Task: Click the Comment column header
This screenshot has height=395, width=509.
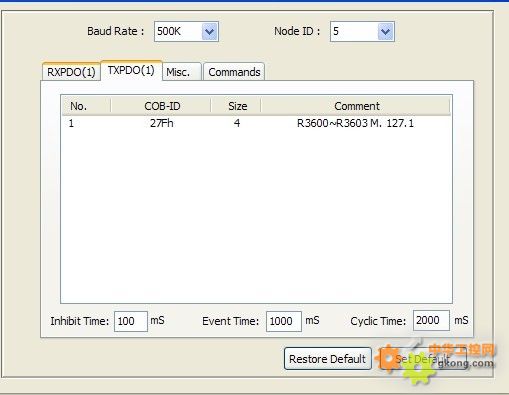Action: (x=356, y=106)
